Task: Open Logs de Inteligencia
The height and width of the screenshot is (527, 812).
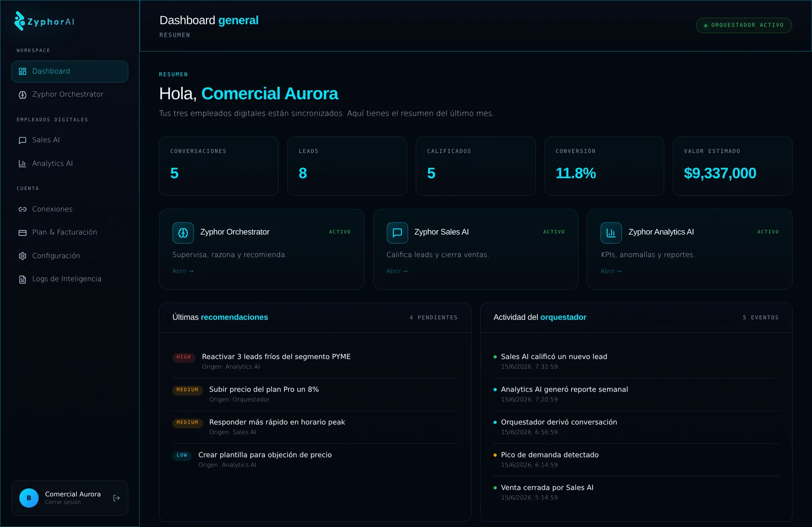Action: [x=70, y=279]
